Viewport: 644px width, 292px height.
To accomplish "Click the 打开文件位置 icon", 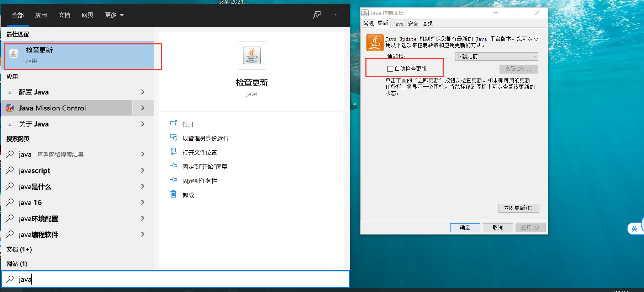I will point(174,152).
